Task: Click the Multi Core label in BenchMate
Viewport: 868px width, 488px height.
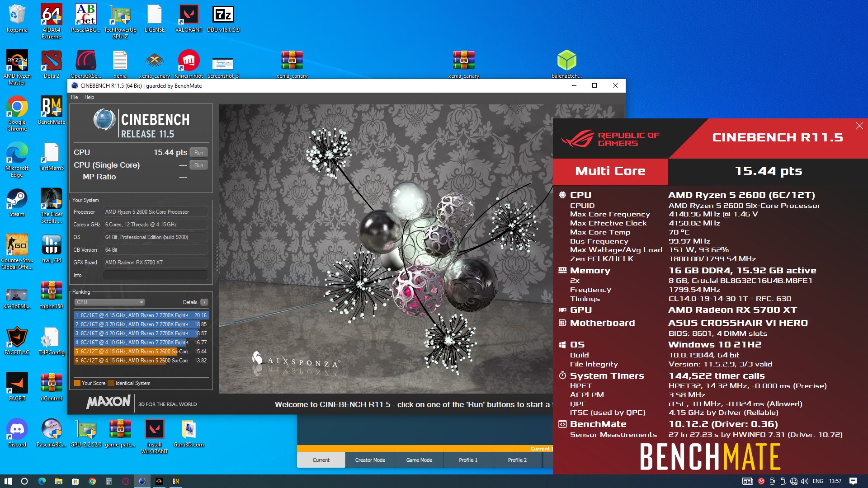Action: [610, 171]
